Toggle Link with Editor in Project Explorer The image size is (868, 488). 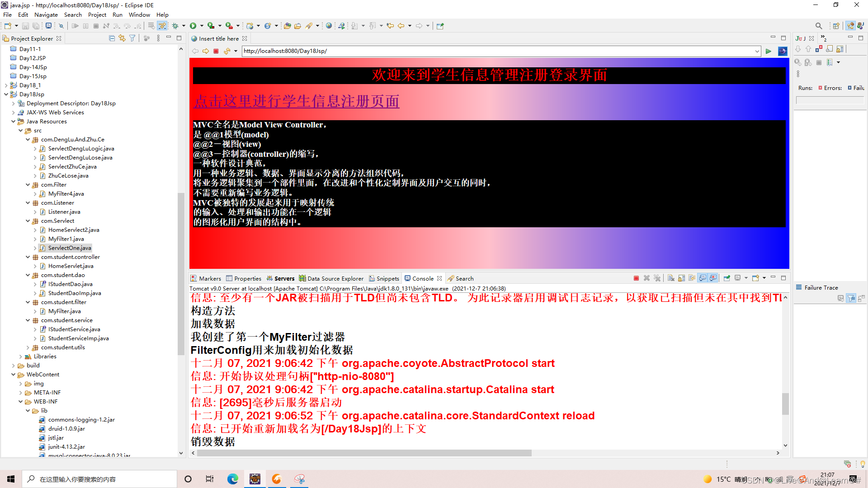(122, 38)
